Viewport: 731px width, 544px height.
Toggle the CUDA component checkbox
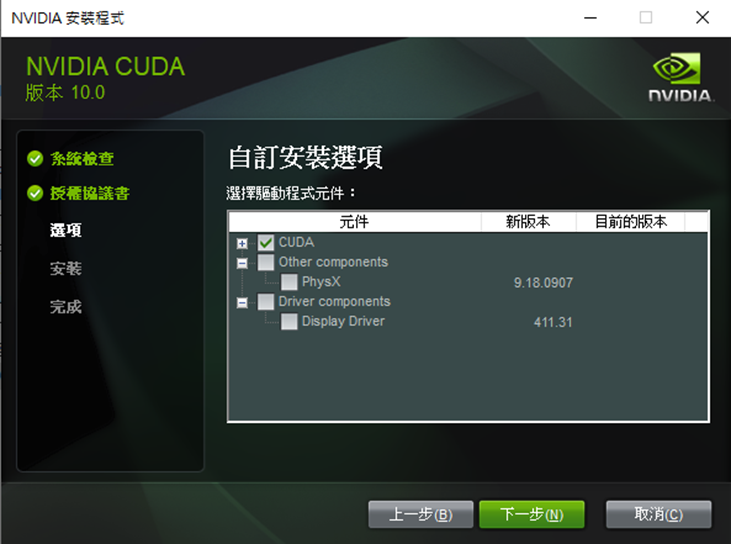[x=266, y=242]
